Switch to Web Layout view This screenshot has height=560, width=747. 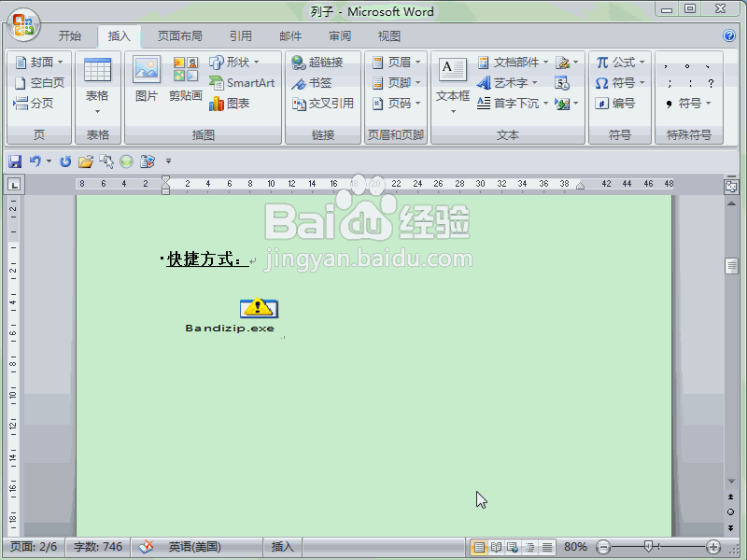(x=512, y=548)
